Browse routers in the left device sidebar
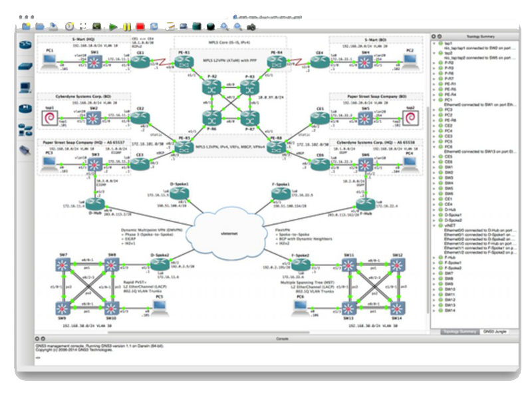Viewport: 532px width, 399px height. click(25, 45)
